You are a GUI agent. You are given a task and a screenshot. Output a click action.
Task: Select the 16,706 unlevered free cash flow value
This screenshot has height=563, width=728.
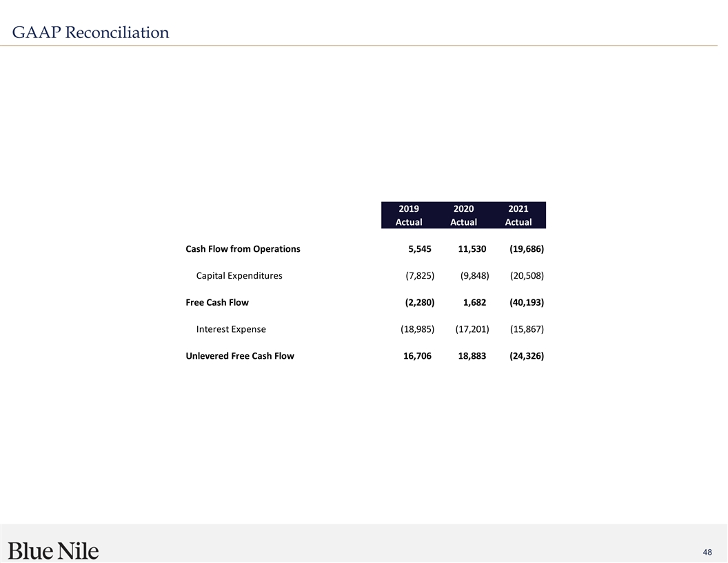pos(417,356)
